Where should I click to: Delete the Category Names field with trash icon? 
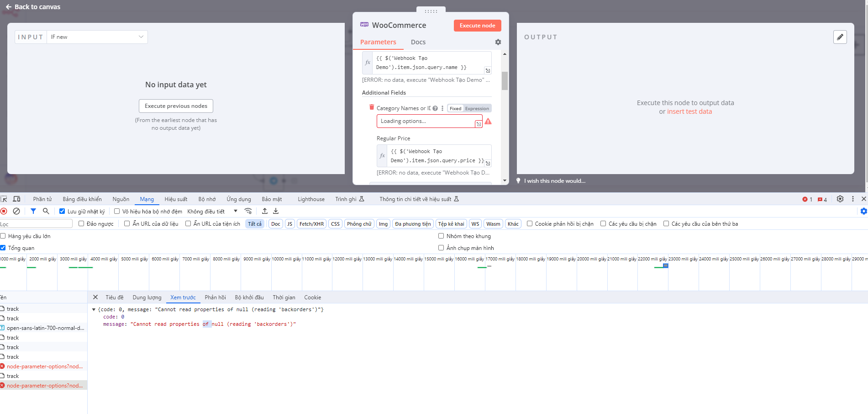tap(372, 107)
